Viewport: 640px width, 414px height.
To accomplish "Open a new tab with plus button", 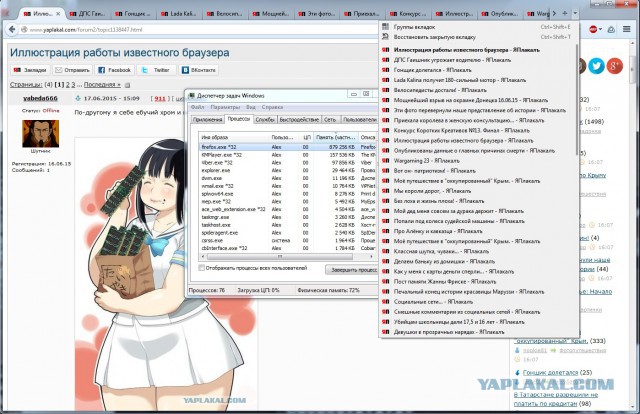I will (x=564, y=13).
